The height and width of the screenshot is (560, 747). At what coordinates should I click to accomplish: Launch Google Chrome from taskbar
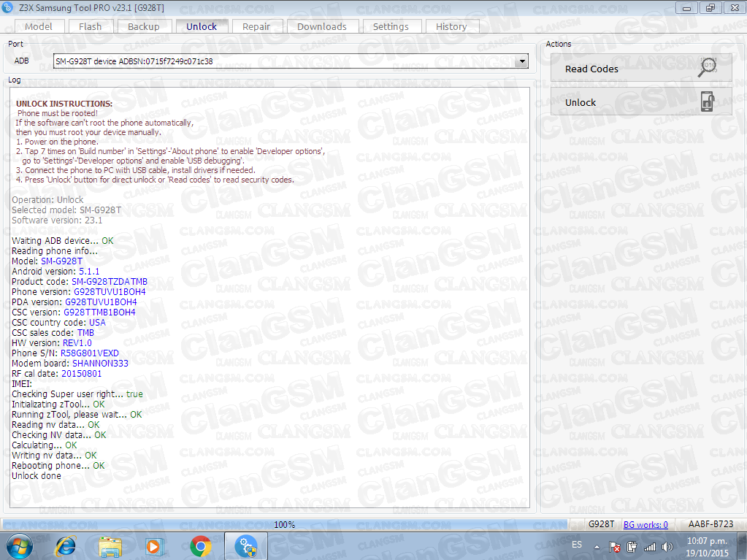(201, 546)
